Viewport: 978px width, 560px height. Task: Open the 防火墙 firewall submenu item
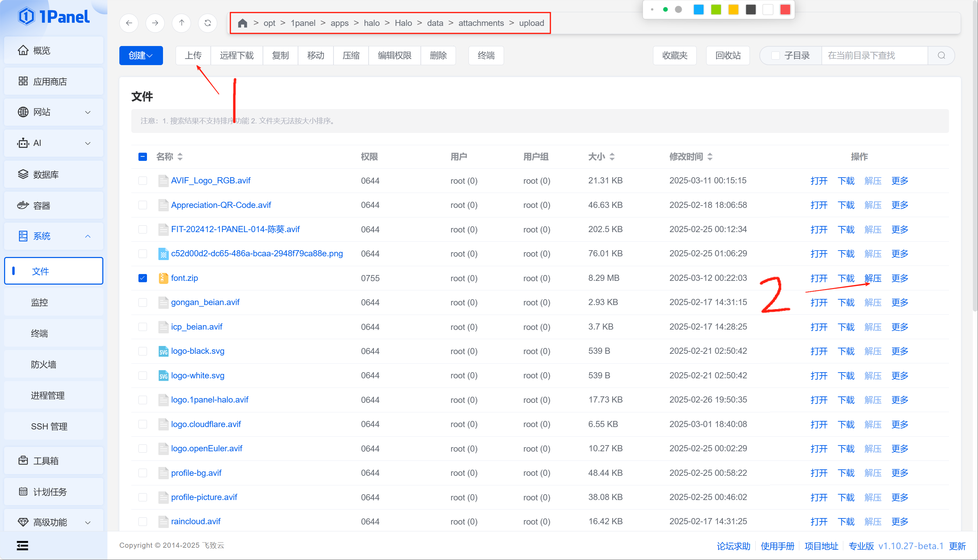click(43, 364)
